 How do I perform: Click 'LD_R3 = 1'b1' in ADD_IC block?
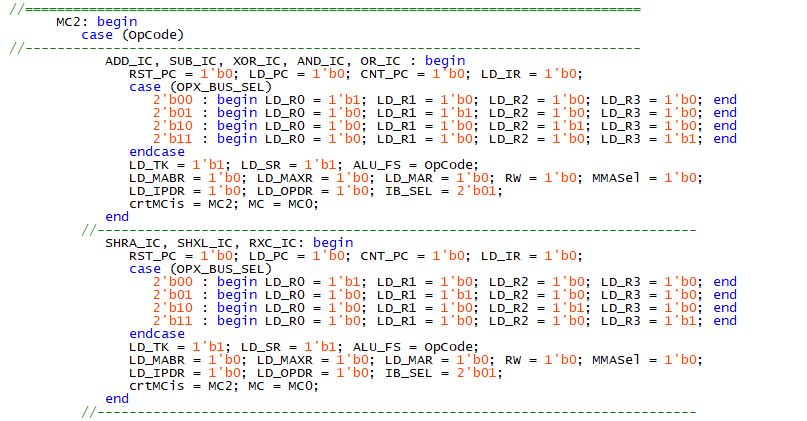point(652,139)
